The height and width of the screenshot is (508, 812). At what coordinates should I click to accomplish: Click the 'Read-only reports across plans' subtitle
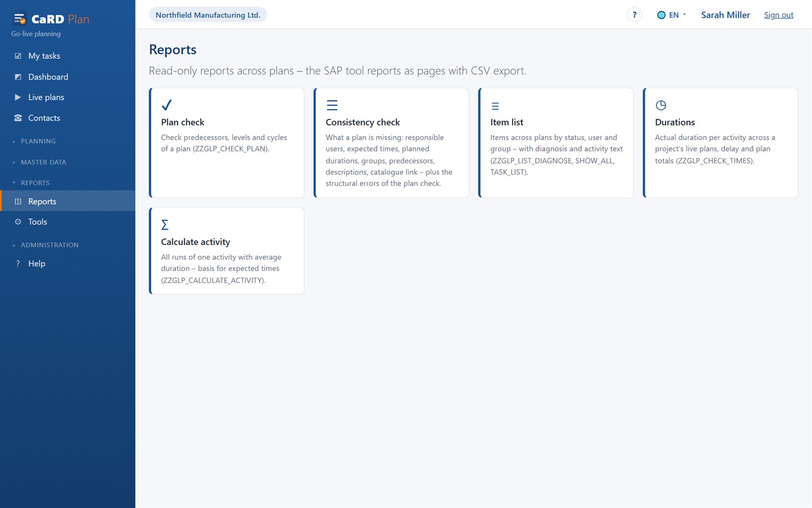[x=337, y=71]
